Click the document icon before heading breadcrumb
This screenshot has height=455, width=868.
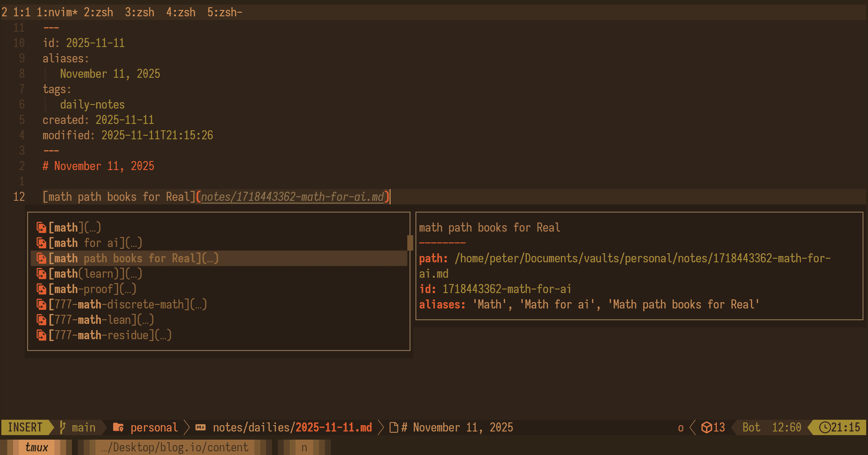(394, 427)
